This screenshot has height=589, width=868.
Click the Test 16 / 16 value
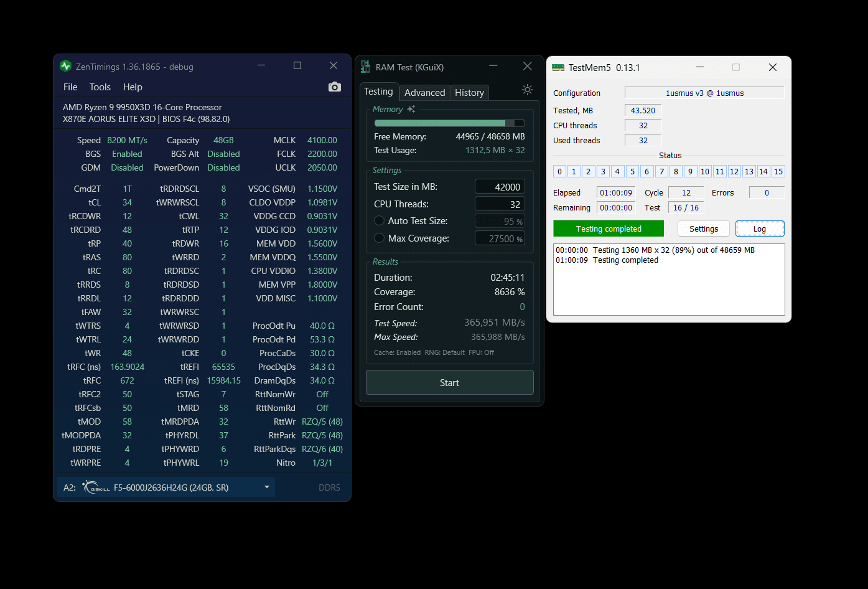686,207
